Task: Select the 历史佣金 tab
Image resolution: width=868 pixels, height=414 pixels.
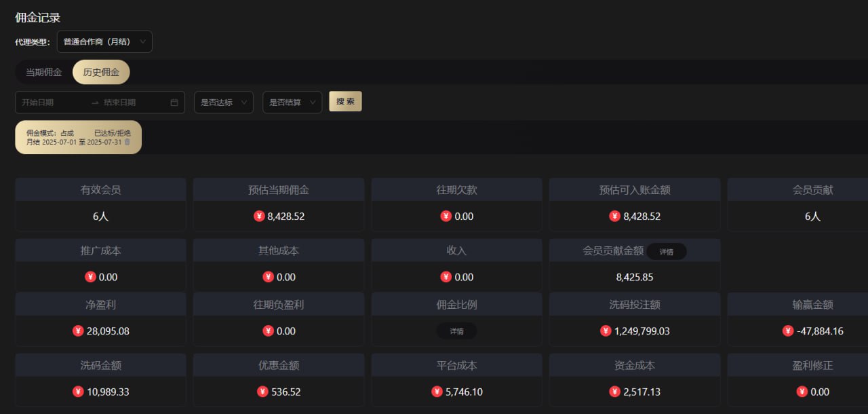Action: coord(101,72)
